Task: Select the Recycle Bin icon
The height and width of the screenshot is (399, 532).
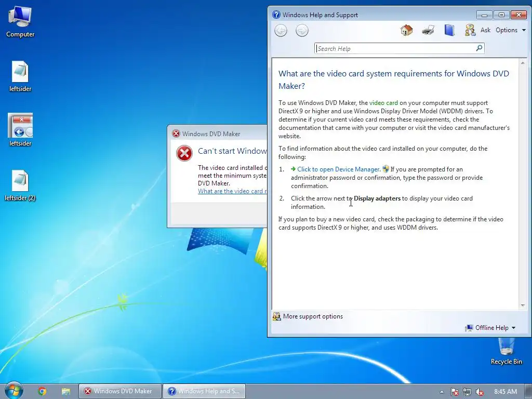Action: (x=506, y=351)
